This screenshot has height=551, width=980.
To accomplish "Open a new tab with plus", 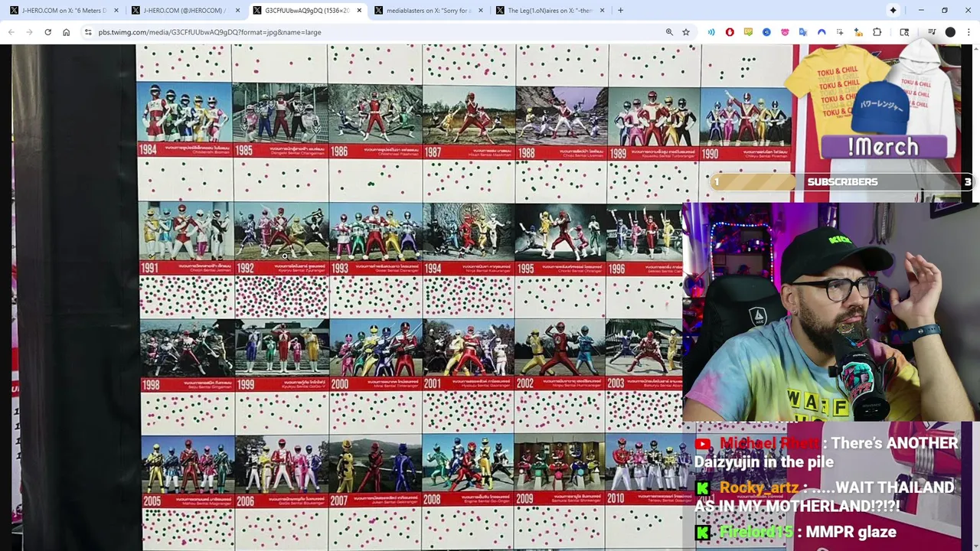I will 620,10.
